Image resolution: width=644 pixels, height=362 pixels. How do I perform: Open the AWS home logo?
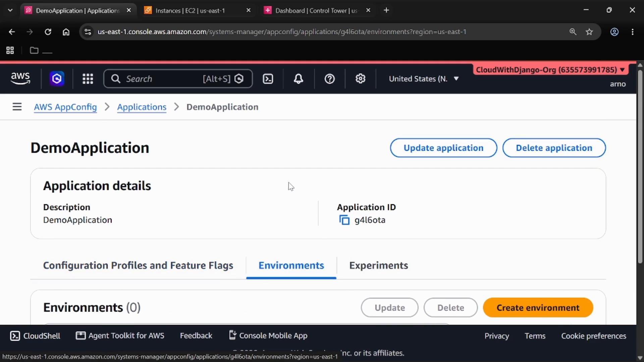tap(20, 78)
